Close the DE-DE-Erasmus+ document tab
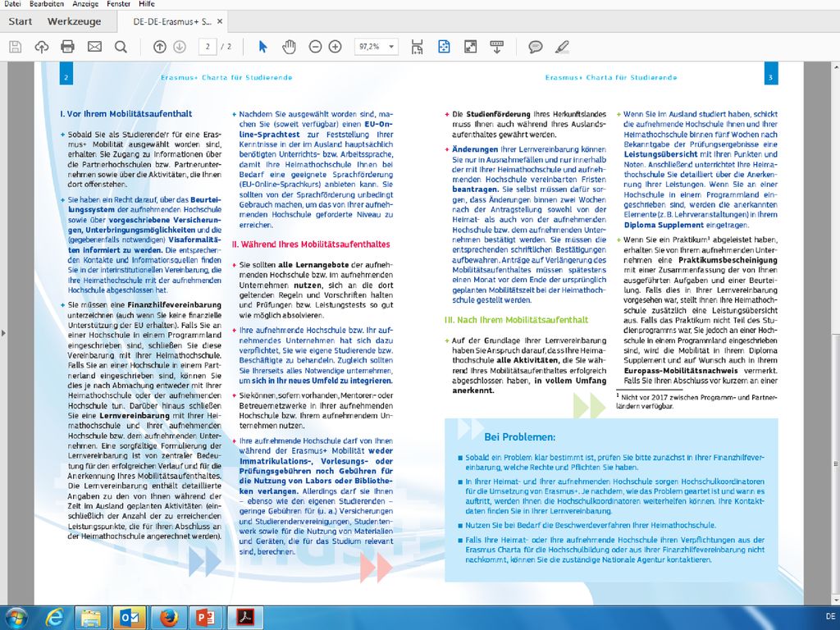Screen dimensions: 840x630 pos(220,22)
